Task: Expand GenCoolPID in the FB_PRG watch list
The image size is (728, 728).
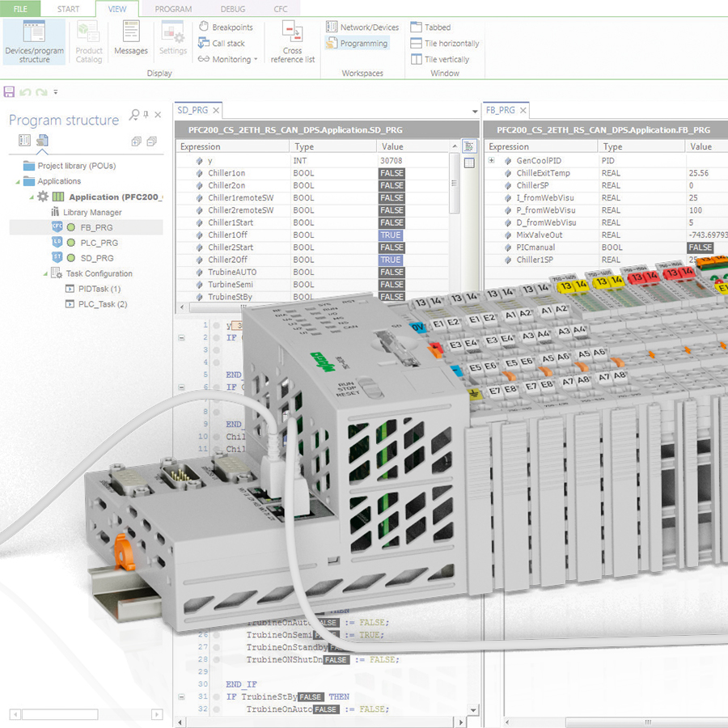Action: pyautogui.click(x=492, y=160)
